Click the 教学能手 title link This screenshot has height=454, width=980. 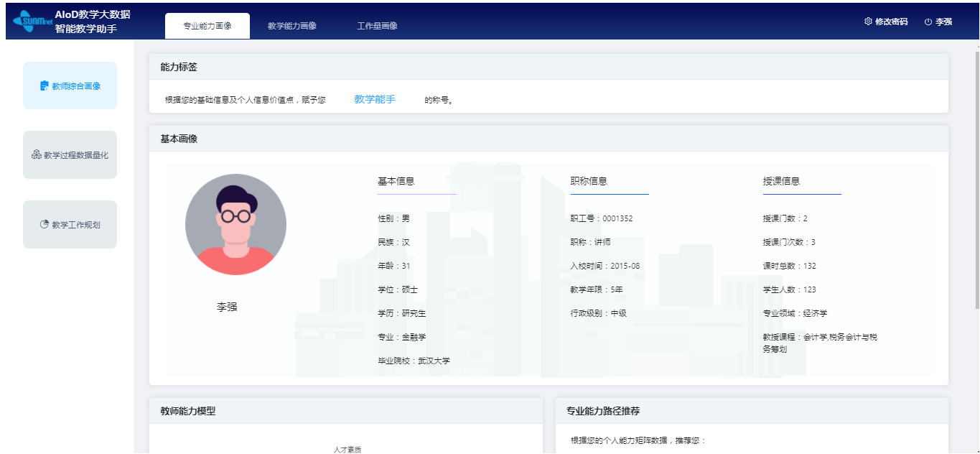click(x=375, y=99)
